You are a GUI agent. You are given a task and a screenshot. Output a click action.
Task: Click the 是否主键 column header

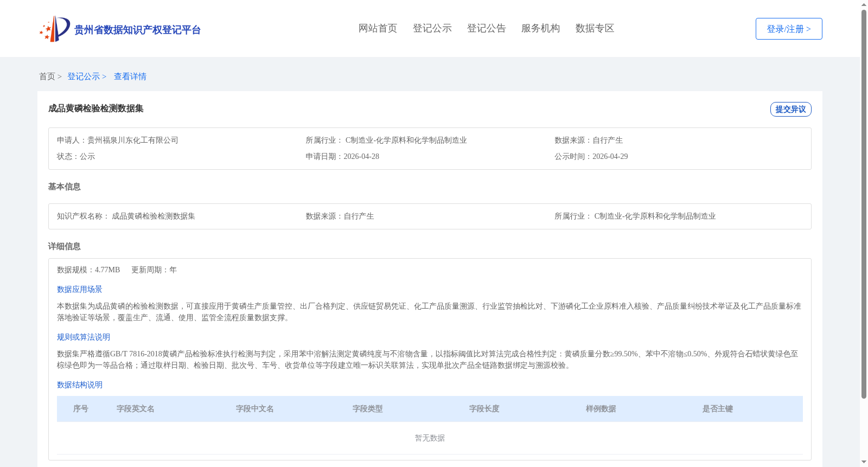(718, 408)
